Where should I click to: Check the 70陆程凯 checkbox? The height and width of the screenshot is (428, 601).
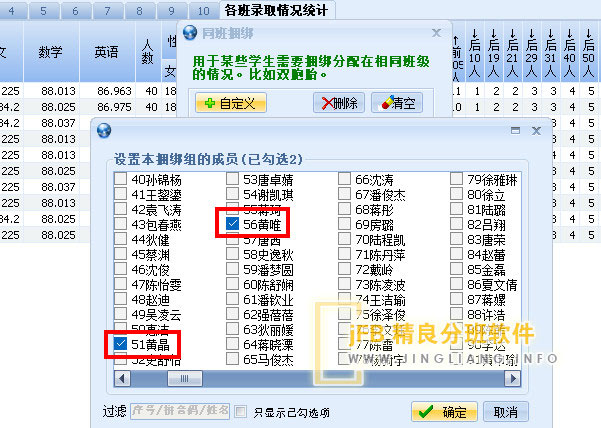coord(344,239)
